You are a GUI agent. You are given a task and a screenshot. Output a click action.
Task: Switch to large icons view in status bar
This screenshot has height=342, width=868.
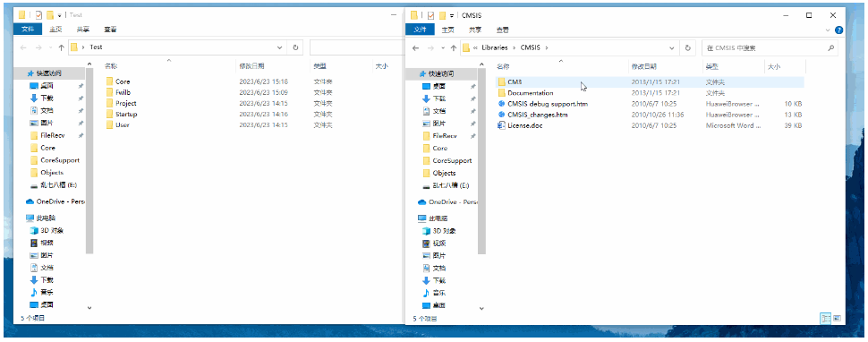click(x=837, y=318)
